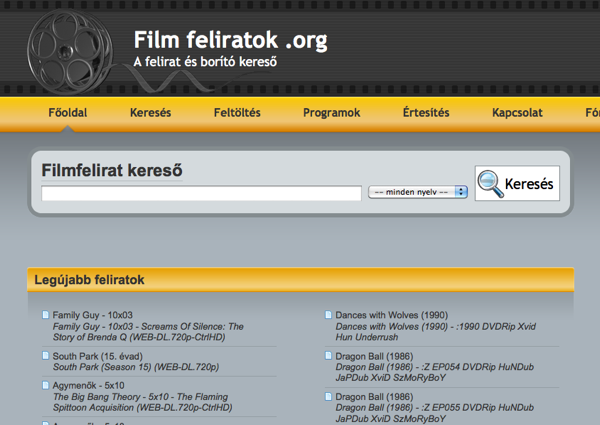
Task: Click the magnifying glass search icon
Action: 490,184
